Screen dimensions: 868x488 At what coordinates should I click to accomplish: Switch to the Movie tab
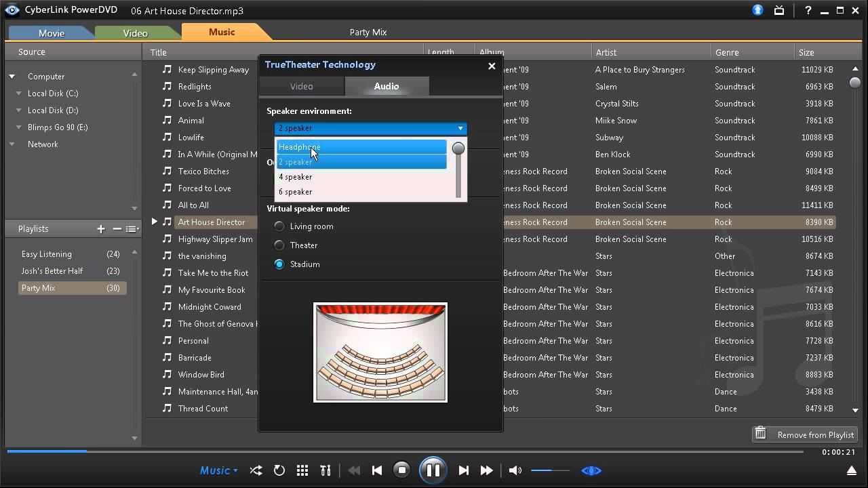click(52, 33)
